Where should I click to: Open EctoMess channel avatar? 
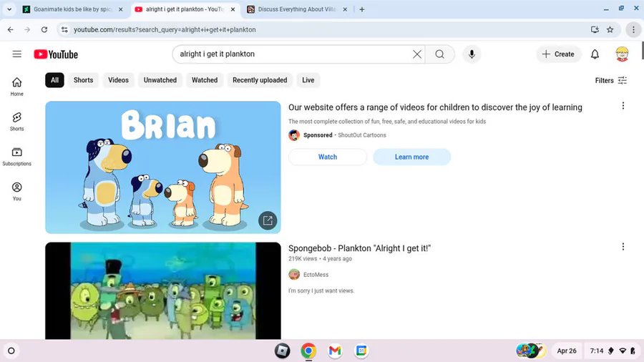pyautogui.click(x=294, y=275)
